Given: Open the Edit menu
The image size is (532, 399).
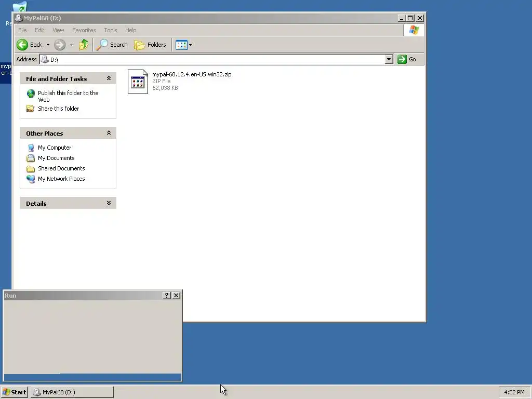Looking at the screenshot, I should pyautogui.click(x=39, y=30).
